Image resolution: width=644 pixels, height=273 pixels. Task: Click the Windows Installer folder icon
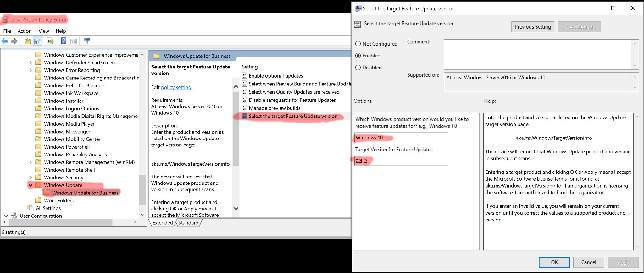38,101
